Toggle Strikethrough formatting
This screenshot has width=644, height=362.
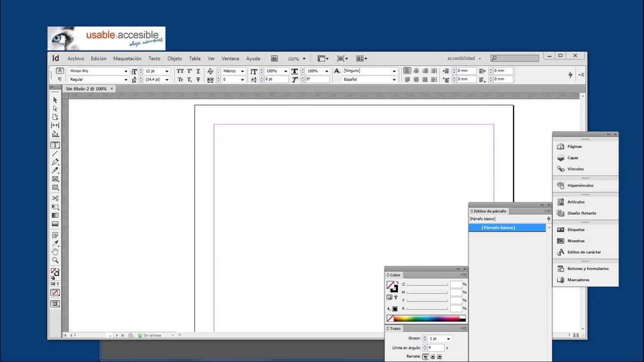click(198, 79)
